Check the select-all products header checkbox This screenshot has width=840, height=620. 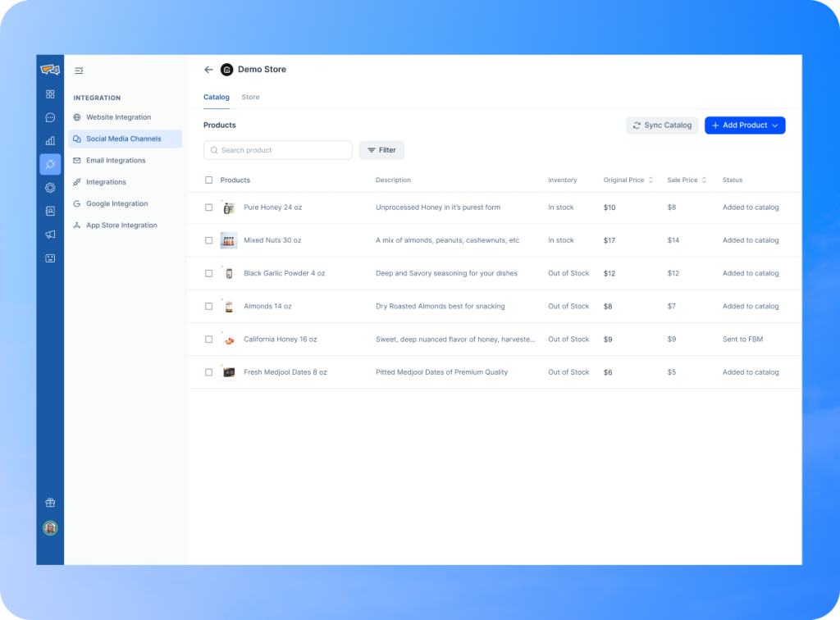209,180
